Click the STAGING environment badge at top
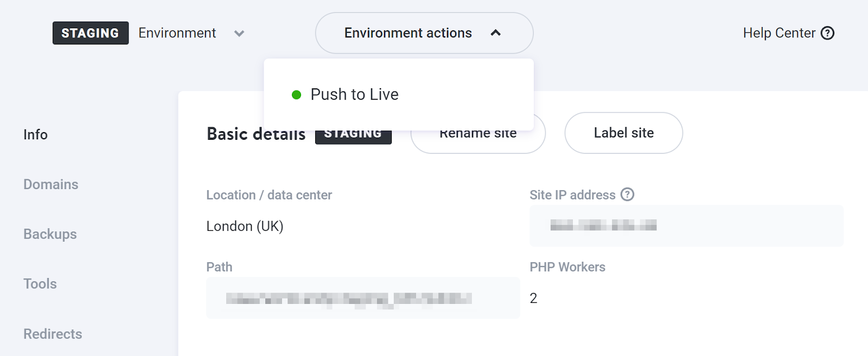The width and height of the screenshot is (868, 356). [91, 33]
